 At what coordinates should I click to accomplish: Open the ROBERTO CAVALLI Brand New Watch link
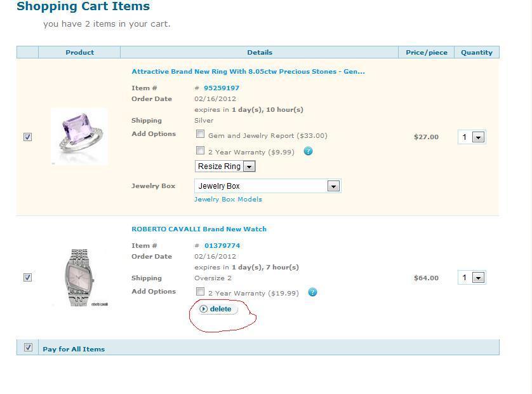(x=199, y=229)
